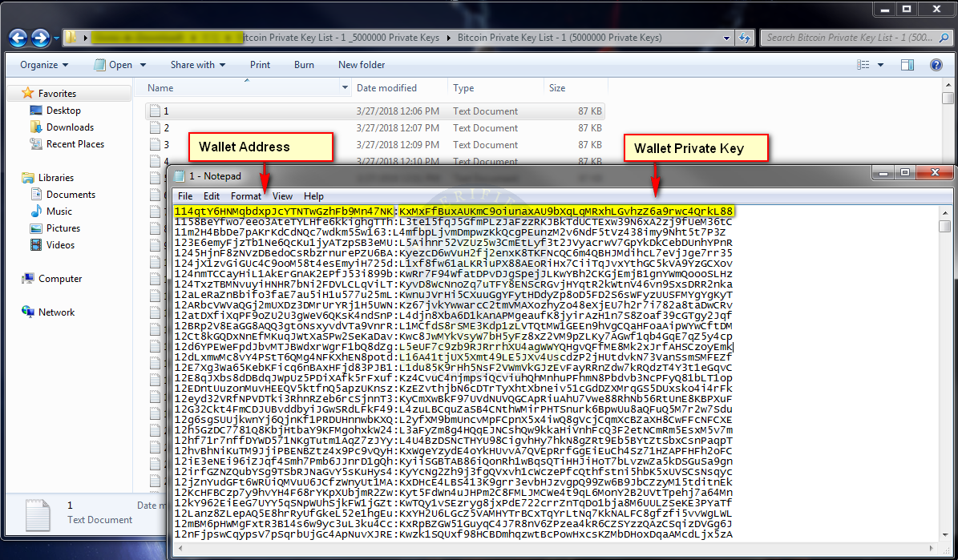Click the Notepad vertical scrollbar thumb
The height and width of the screenshot is (560, 958).
click(x=945, y=226)
